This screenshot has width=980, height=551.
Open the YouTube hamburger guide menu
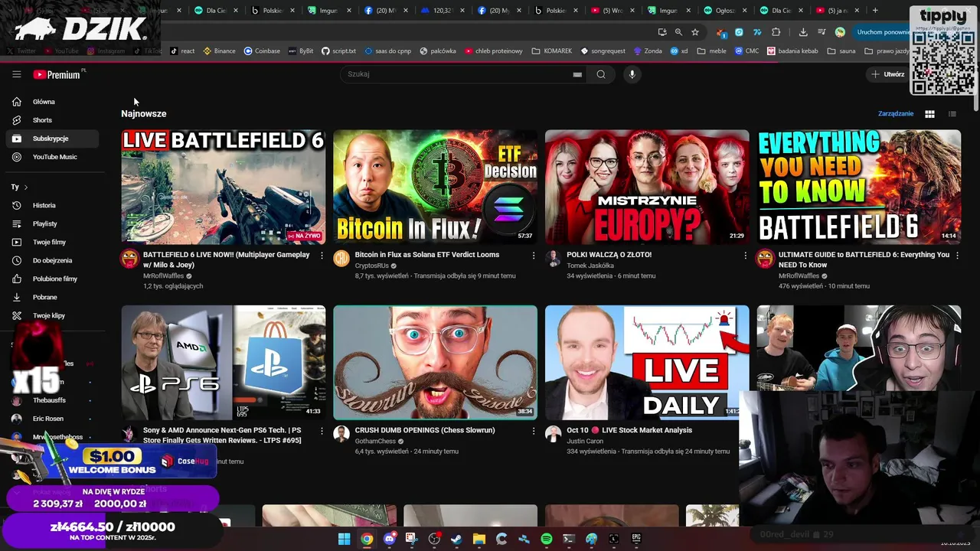click(16, 74)
